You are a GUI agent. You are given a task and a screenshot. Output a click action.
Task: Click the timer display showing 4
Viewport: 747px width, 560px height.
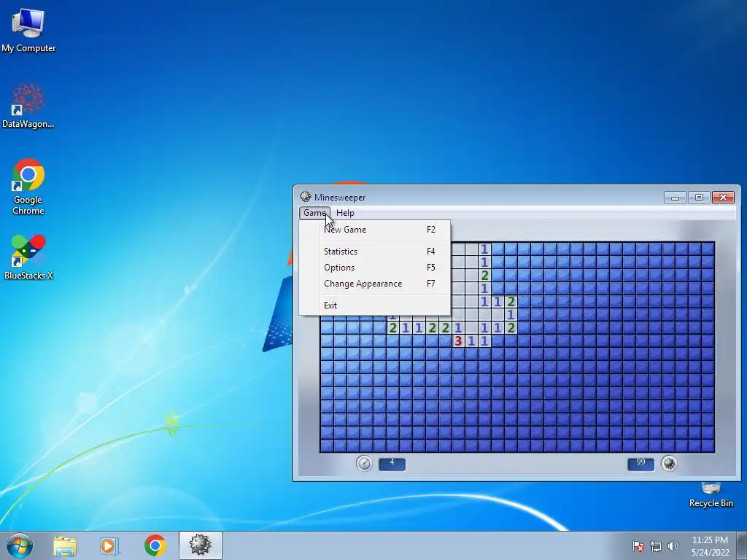[x=392, y=464]
